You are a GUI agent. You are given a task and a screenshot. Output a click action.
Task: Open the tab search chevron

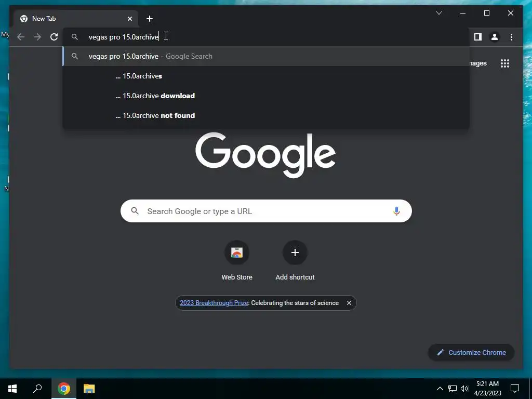point(439,13)
